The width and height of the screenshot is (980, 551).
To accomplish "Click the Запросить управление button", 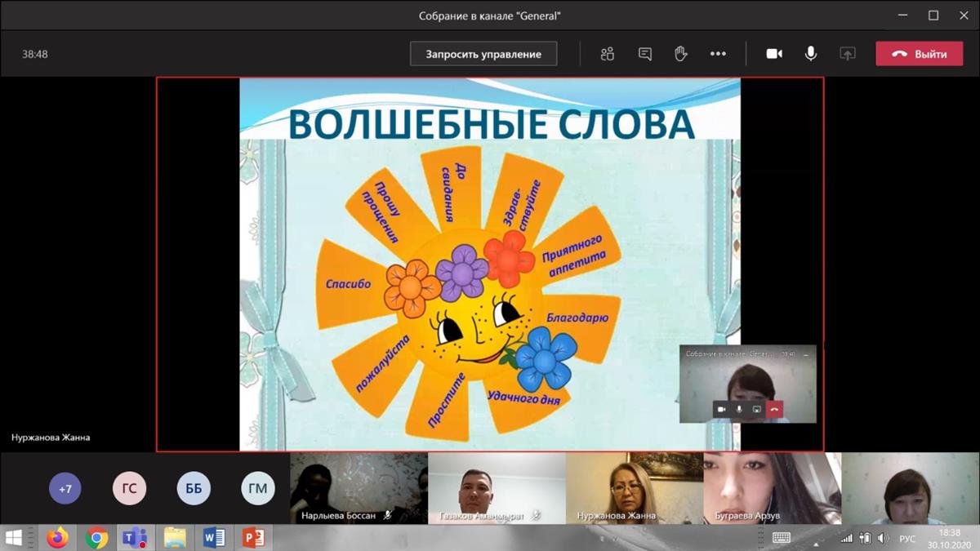I will (483, 54).
